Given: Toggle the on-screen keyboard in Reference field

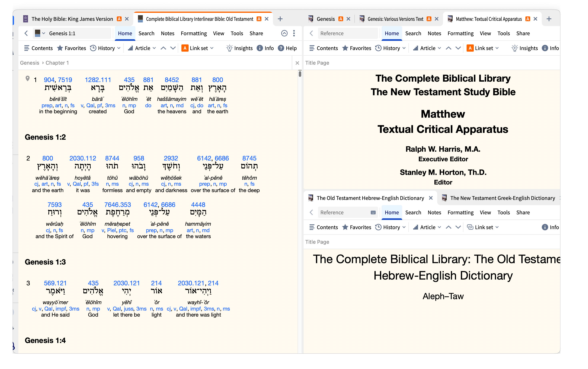Looking at the screenshot, I should point(373,212).
